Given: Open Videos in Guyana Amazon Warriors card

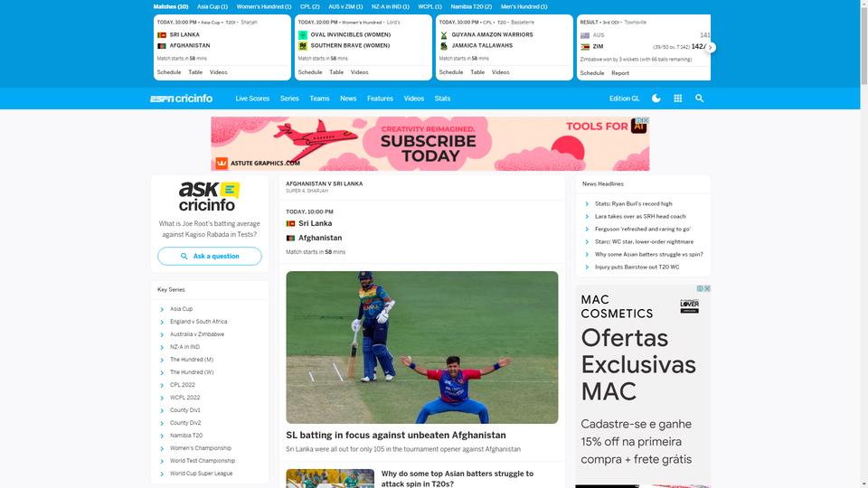Looking at the screenshot, I should pyautogui.click(x=500, y=72).
